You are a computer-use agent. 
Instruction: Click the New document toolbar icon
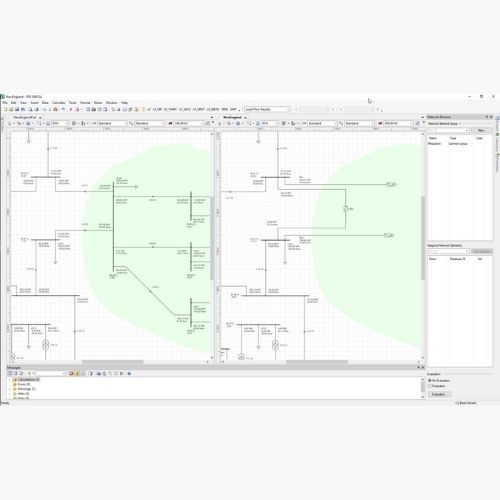click(5, 109)
